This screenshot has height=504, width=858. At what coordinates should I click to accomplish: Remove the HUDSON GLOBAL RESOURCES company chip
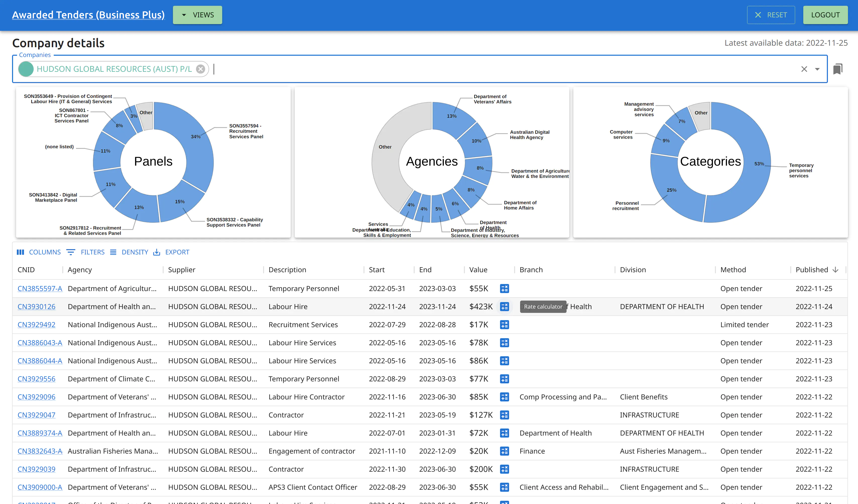[201, 69]
